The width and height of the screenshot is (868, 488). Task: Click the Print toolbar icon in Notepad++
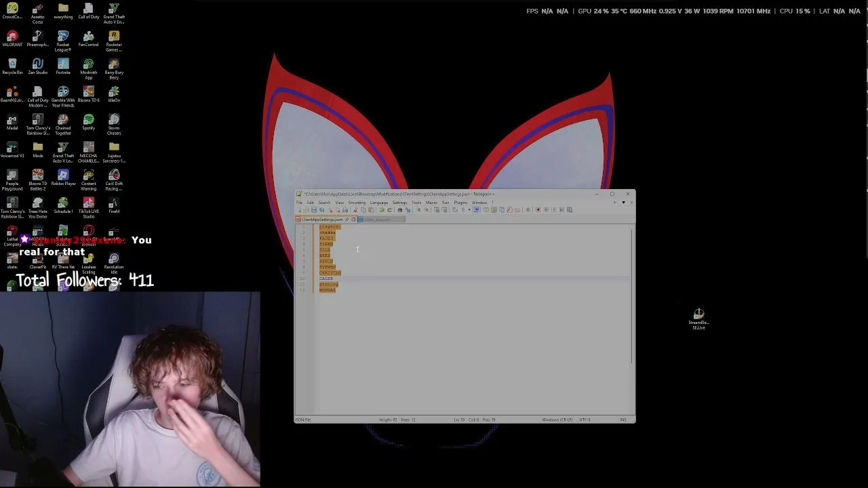pos(344,210)
